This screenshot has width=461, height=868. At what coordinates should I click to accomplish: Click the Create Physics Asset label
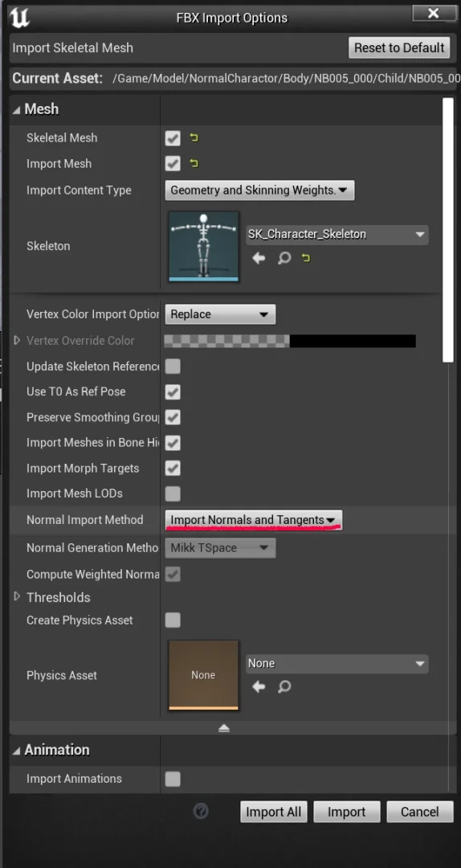tap(80, 620)
